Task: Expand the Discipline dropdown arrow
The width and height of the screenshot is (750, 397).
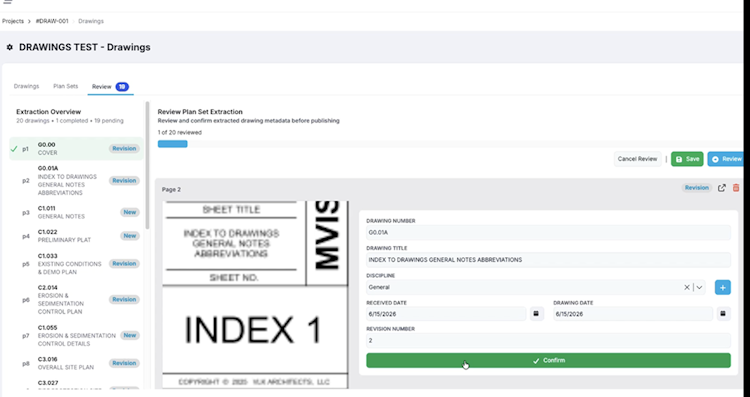Action: [699, 287]
